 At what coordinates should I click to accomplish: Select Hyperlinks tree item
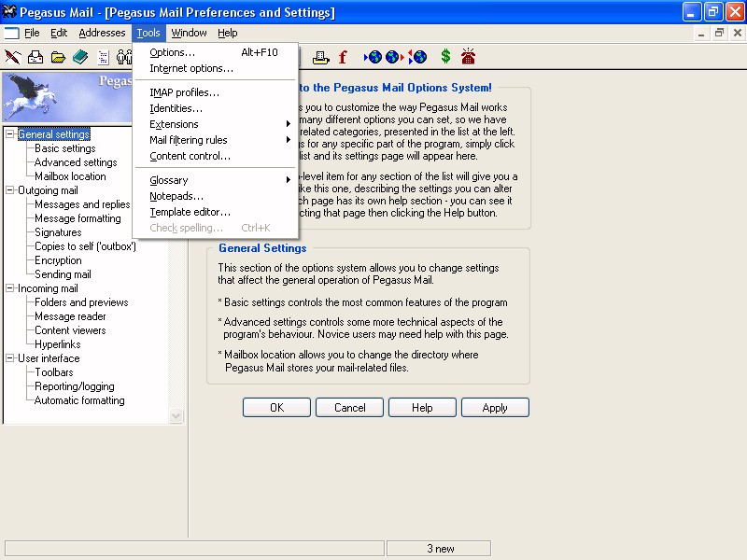[x=58, y=344]
